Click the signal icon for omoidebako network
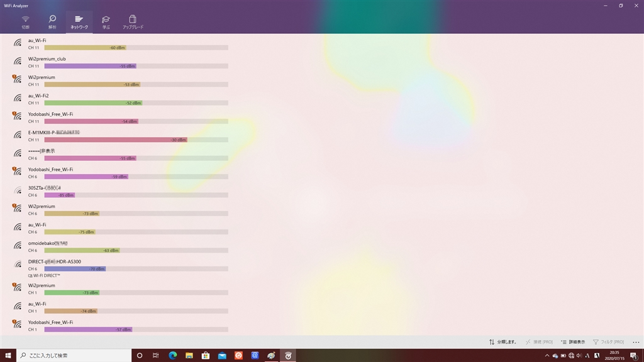This screenshot has height=362, width=644. click(x=17, y=246)
